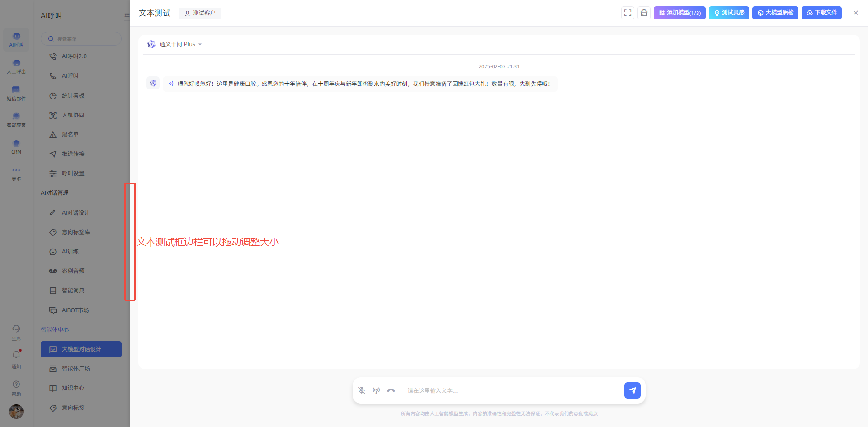Click the 添加模型(1/3) button

point(679,13)
